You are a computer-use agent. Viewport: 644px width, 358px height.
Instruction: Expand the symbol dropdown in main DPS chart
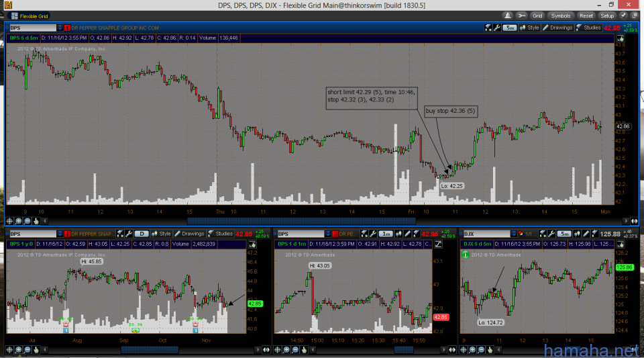[x=60, y=28]
